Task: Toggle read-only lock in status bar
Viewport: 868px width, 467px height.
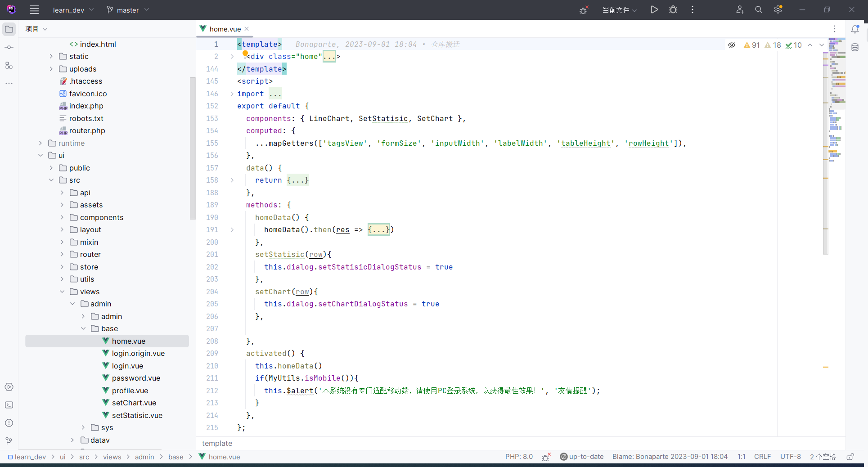Action: (850, 457)
